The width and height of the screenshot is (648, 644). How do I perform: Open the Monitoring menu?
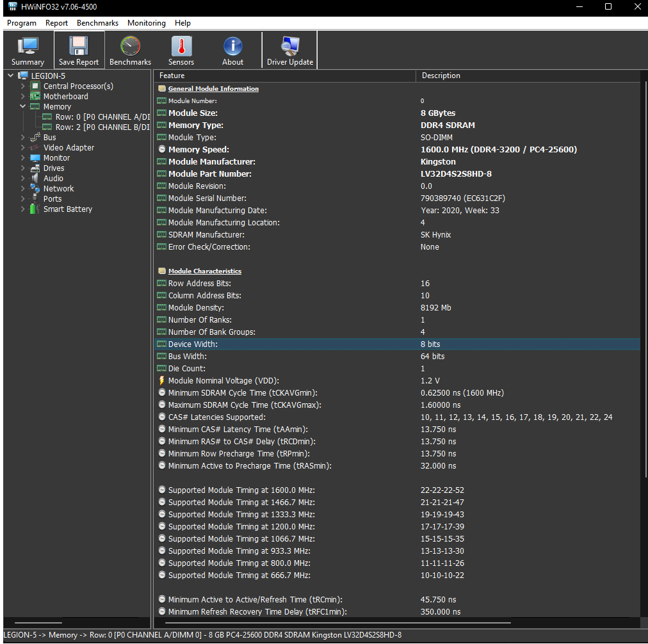click(146, 23)
